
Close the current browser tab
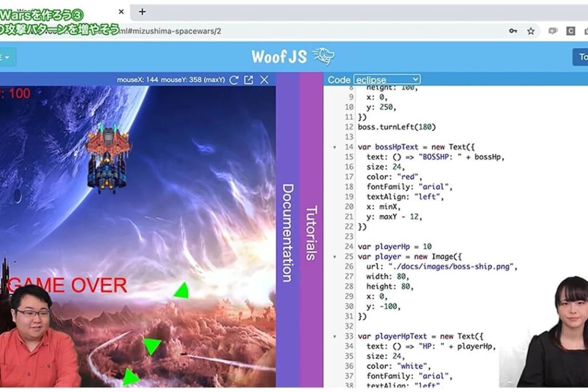pyautogui.click(x=121, y=11)
